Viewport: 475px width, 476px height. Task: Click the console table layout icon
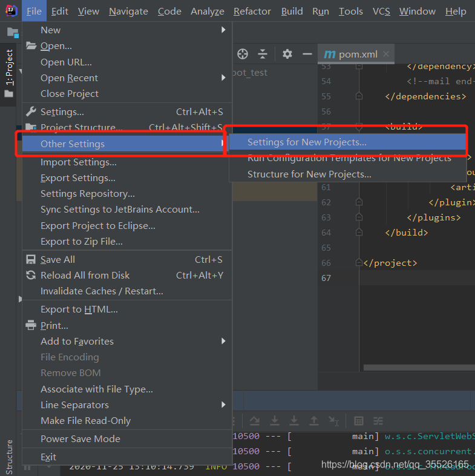pyautogui.click(x=359, y=421)
